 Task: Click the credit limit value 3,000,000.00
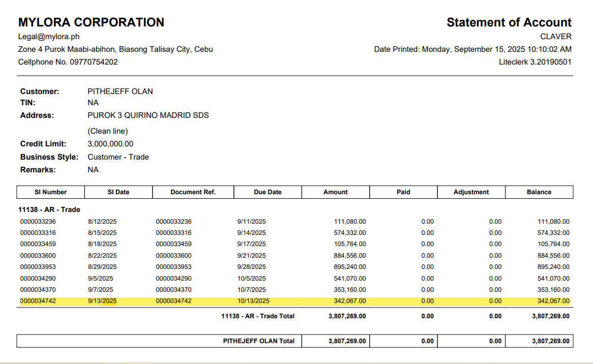(110, 144)
